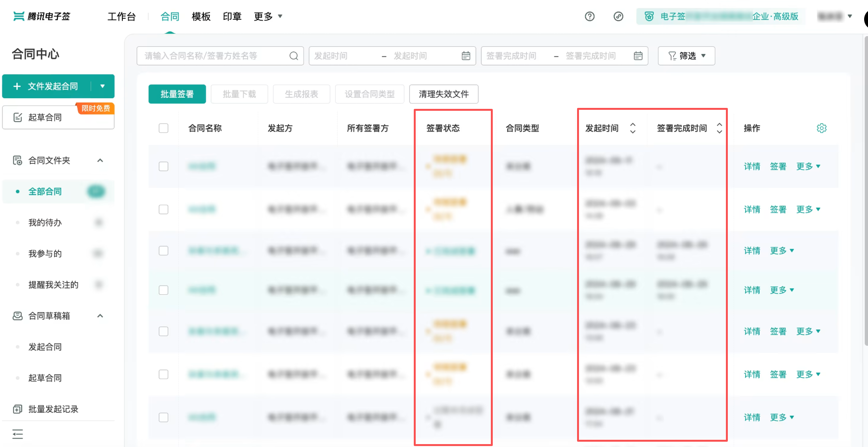Open 更多 dropdown in third row

[x=782, y=250]
